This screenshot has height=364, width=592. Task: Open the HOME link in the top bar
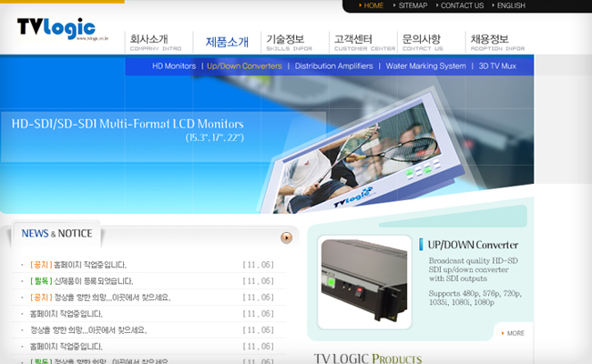coord(373,5)
